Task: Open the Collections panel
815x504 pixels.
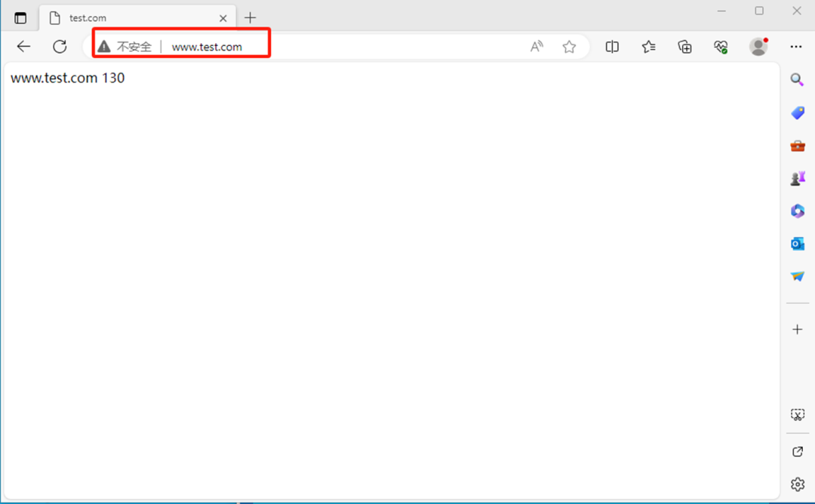Action: point(684,47)
